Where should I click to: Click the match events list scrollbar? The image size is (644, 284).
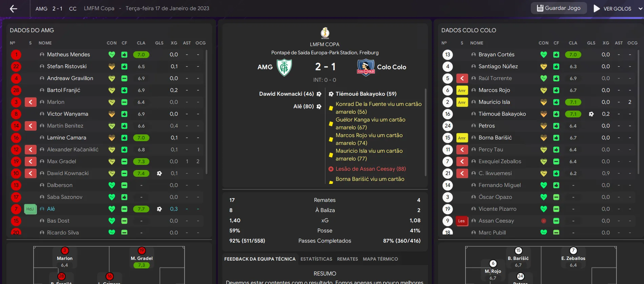[x=425, y=132]
